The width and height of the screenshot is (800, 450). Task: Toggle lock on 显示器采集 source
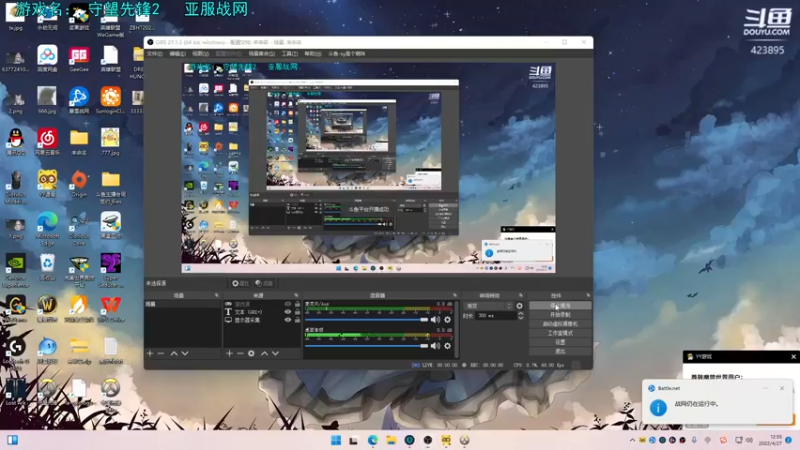pos(297,320)
